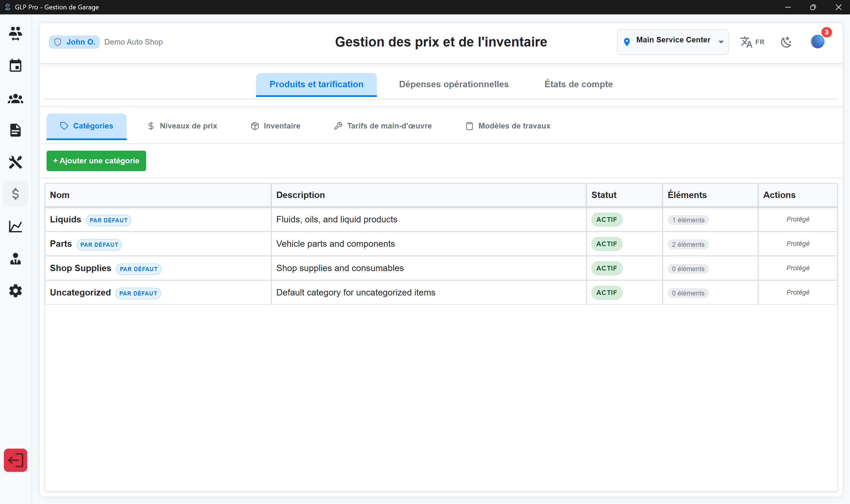Click the shield icon beside John O.
The width and height of the screenshot is (850, 504).
[x=58, y=42]
